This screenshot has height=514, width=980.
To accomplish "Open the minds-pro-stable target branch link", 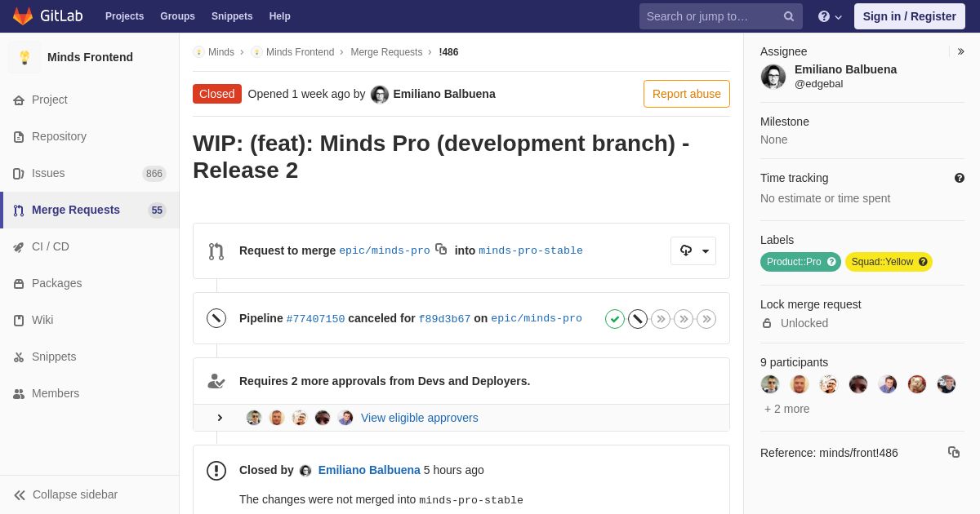I will tap(531, 250).
